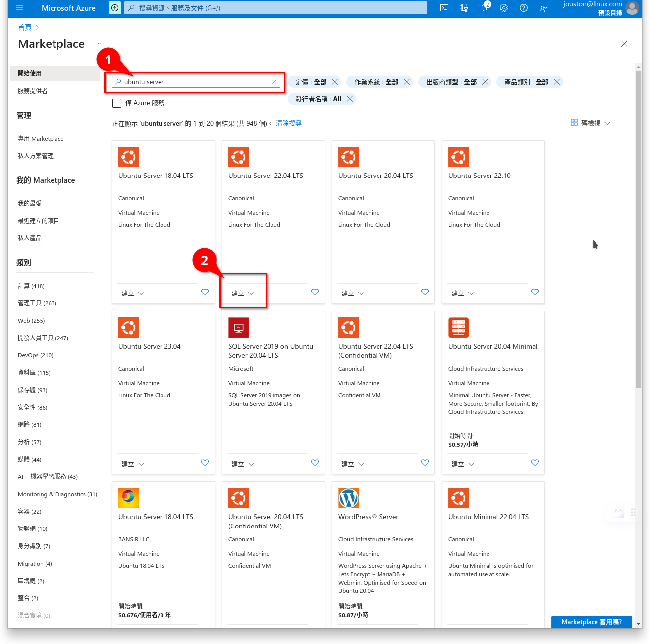This screenshot has width=650, height=644.
Task: Filter by AI + 機器學習服務 (43) category
Action: [48, 477]
